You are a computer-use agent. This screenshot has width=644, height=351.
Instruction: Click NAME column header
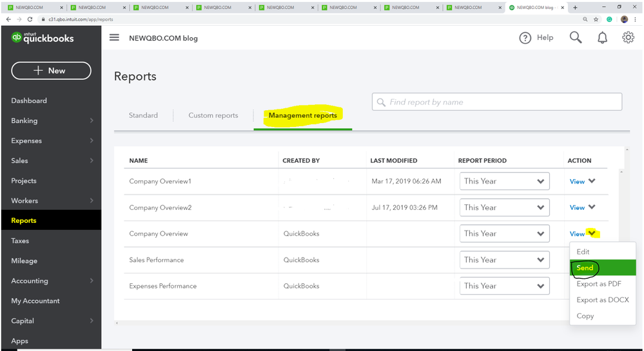click(139, 160)
